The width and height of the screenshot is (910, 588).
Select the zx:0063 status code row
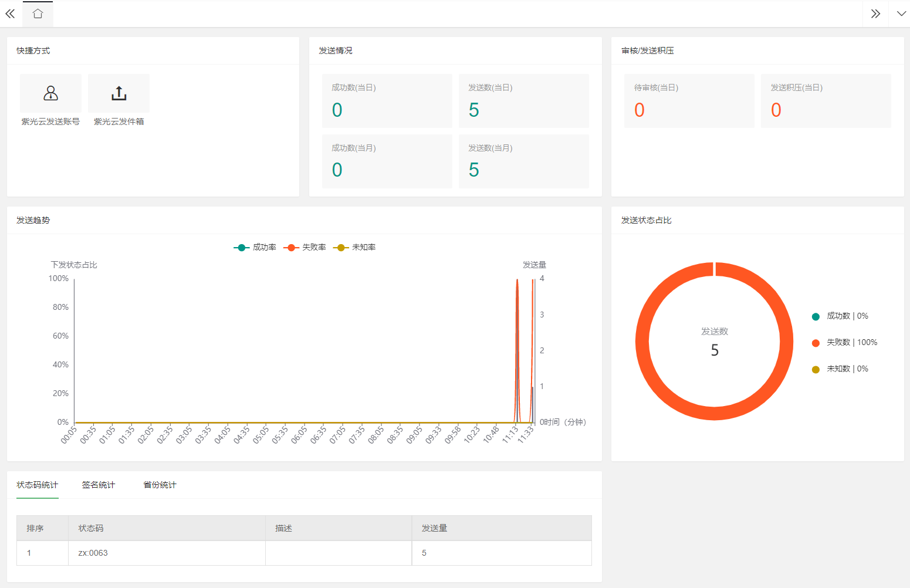pyautogui.click(x=304, y=553)
